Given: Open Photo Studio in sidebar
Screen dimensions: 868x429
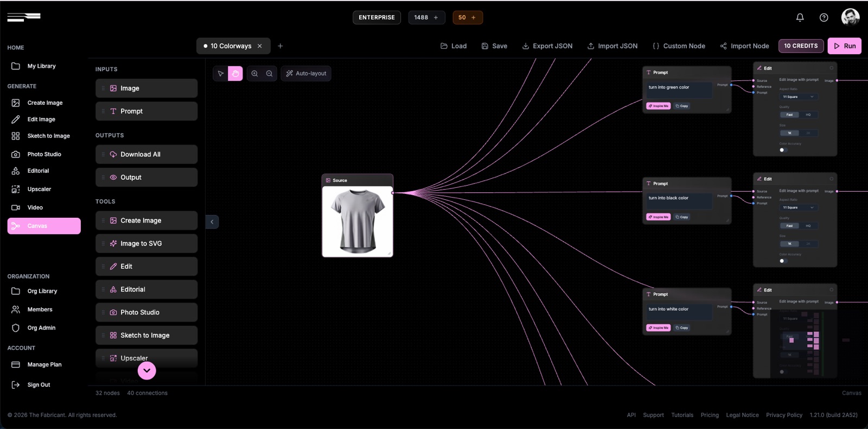Looking at the screenshot, I should [44, 154].
